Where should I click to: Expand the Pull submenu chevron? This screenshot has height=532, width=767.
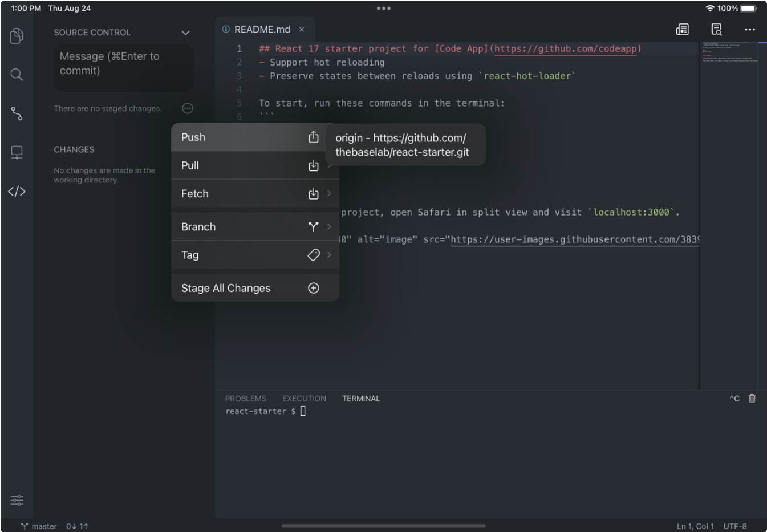click(329, 165)
